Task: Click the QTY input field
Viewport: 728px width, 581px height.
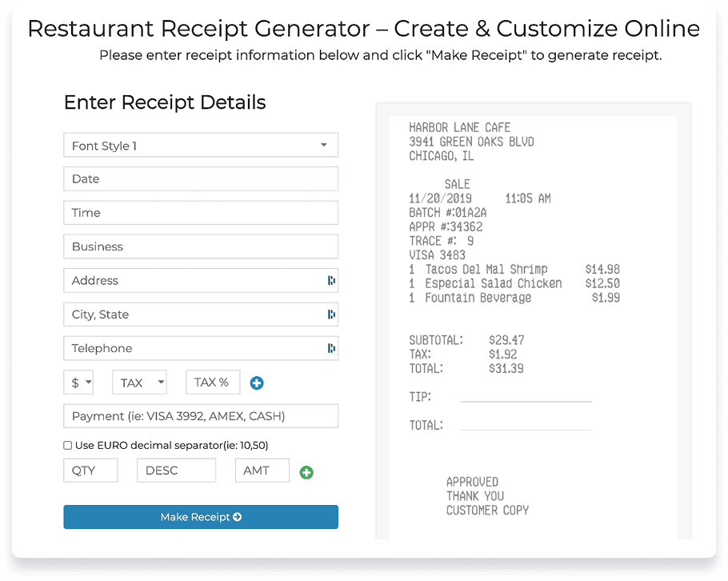Action: (90, 470)
